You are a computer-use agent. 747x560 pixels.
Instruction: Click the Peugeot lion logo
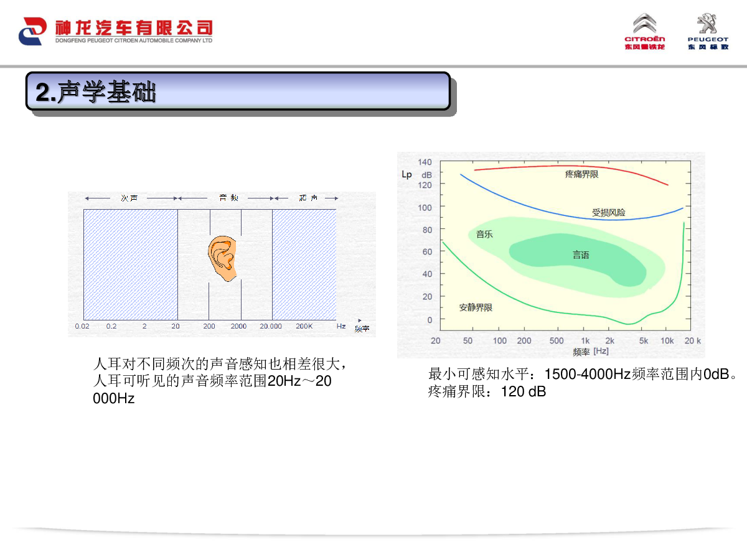pyautogui.click(x=707, y=24)
